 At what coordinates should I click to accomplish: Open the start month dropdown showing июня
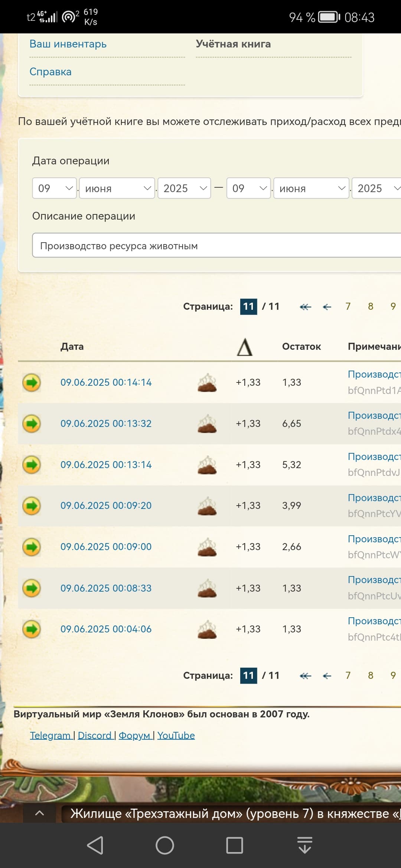point(117,188)
